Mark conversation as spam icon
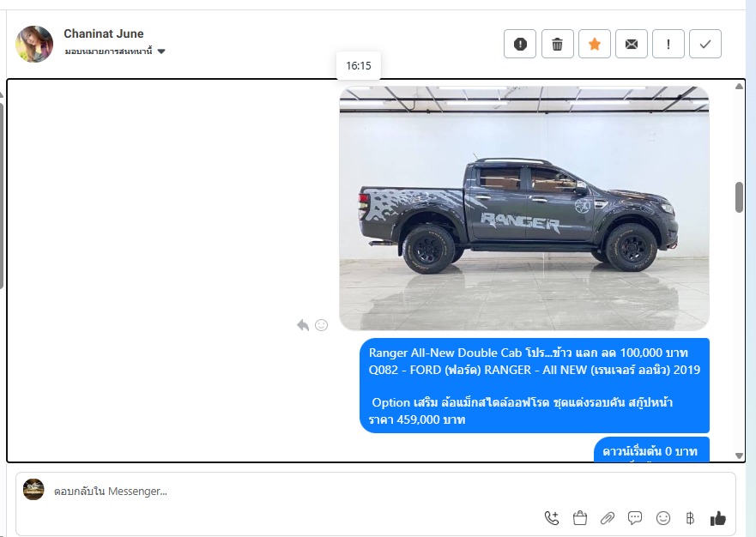The image size is (756, 537). (520, 44)
